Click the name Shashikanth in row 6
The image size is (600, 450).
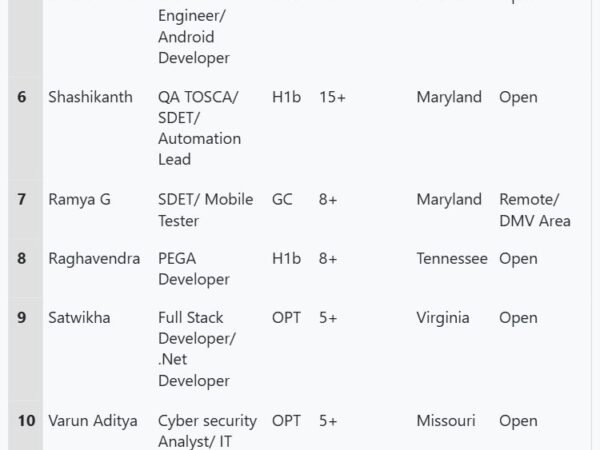89,97
